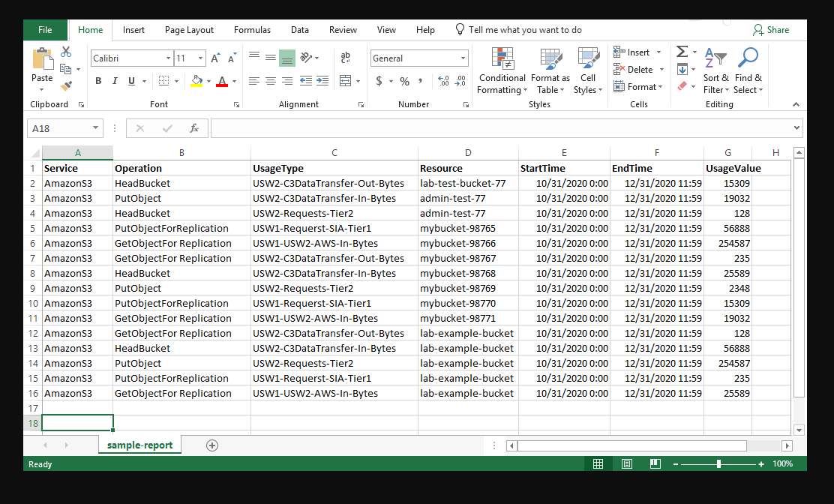The width and height of the screenshot is (834, 504).
Task: Click the yellow Fill Color swatch
Action: tap(196, 81)
